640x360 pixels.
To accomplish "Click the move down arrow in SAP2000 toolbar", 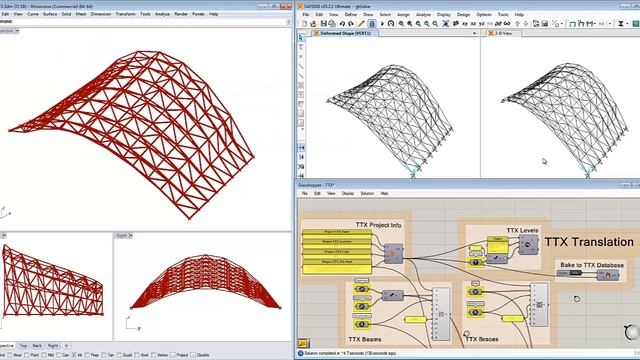I will point(526,24).
